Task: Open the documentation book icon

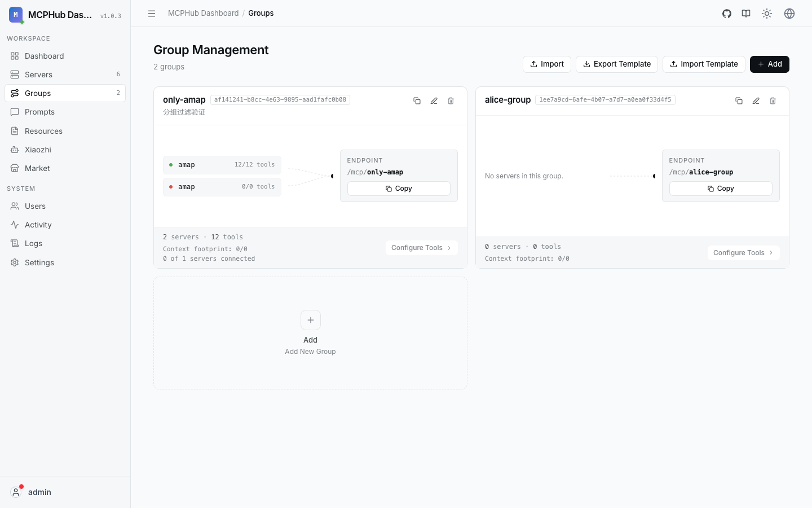Action: pos(746,14)
